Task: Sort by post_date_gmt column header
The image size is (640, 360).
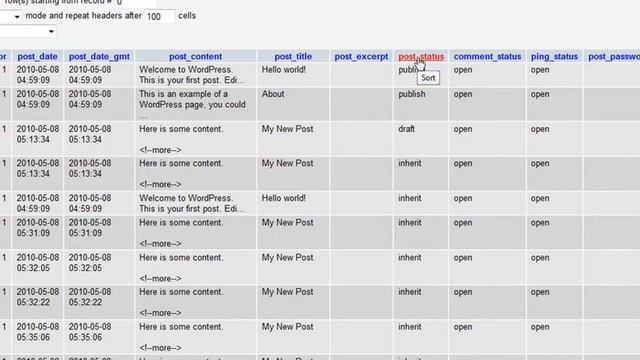Action: 99,56
